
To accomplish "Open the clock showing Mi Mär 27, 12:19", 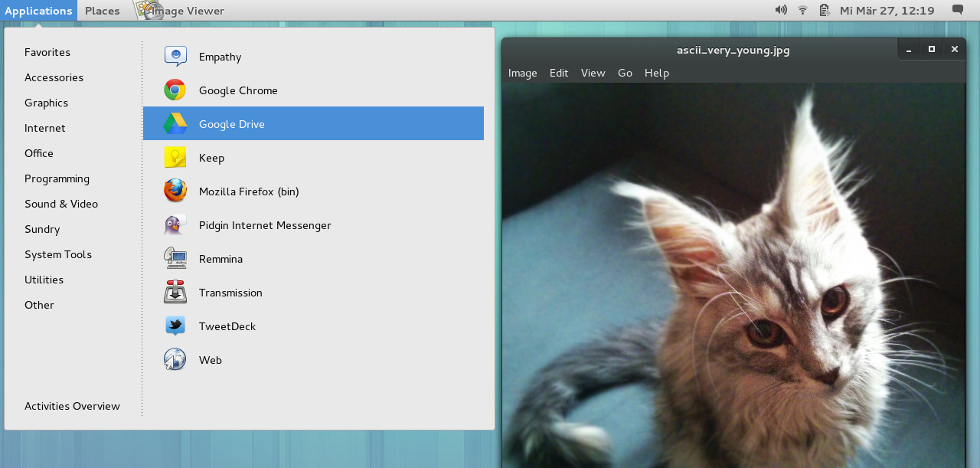I will [887, 11].
